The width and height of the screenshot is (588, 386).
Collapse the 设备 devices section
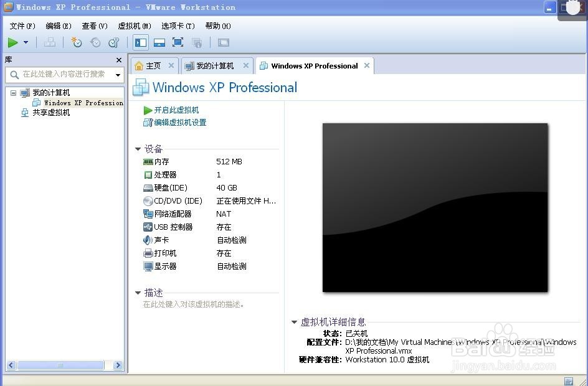(138, 149)
